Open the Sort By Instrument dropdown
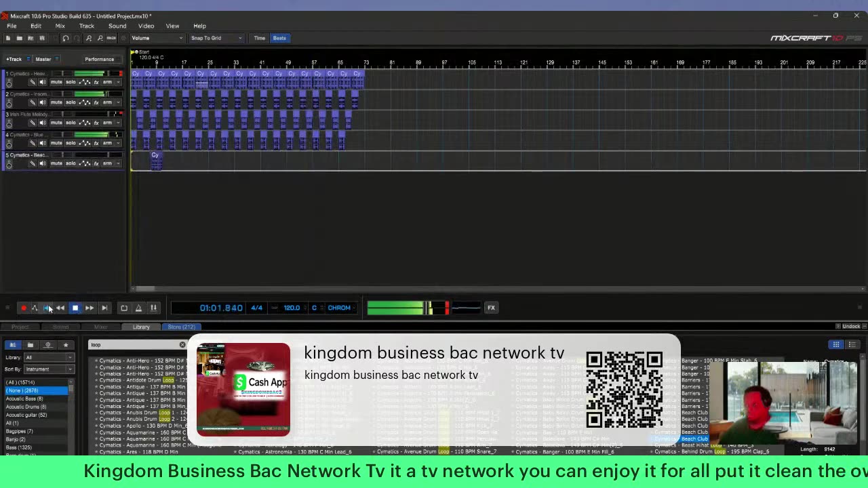The width and height of the screenshot is (868, 488). pos(49,369)
